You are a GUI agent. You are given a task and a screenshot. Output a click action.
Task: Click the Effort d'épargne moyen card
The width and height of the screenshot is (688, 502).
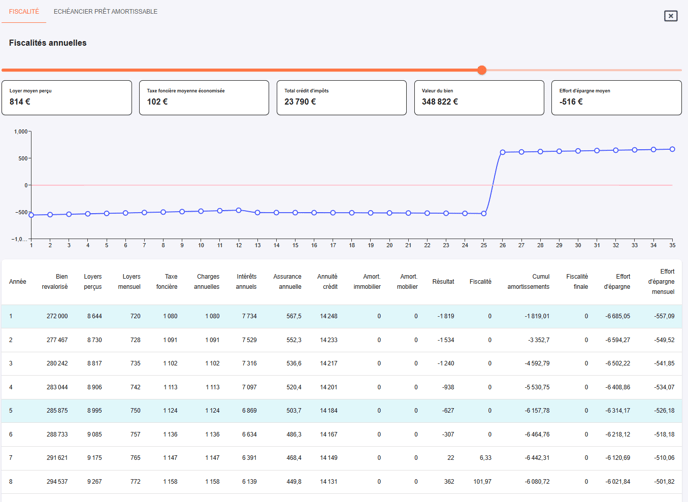click(616, 97)
